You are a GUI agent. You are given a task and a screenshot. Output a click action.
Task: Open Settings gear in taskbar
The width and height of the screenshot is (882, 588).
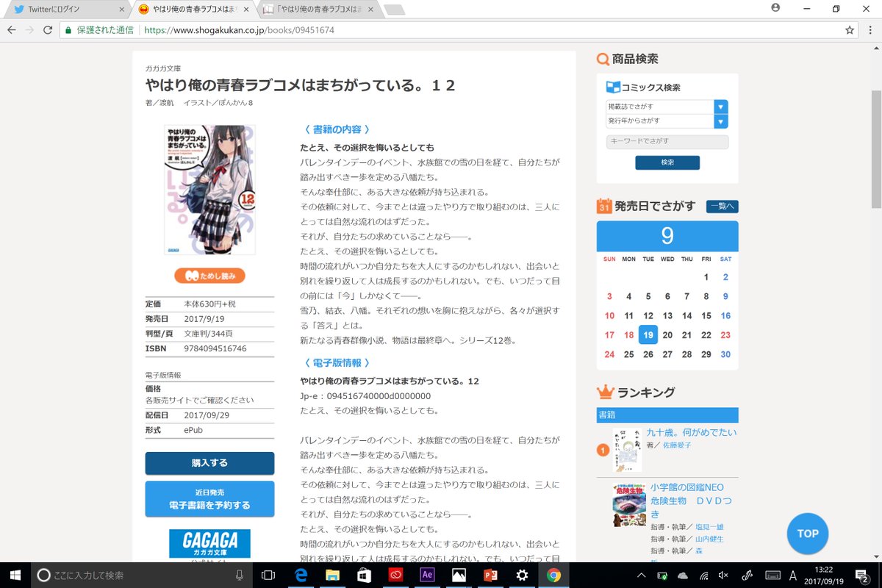tap(522, 575)
